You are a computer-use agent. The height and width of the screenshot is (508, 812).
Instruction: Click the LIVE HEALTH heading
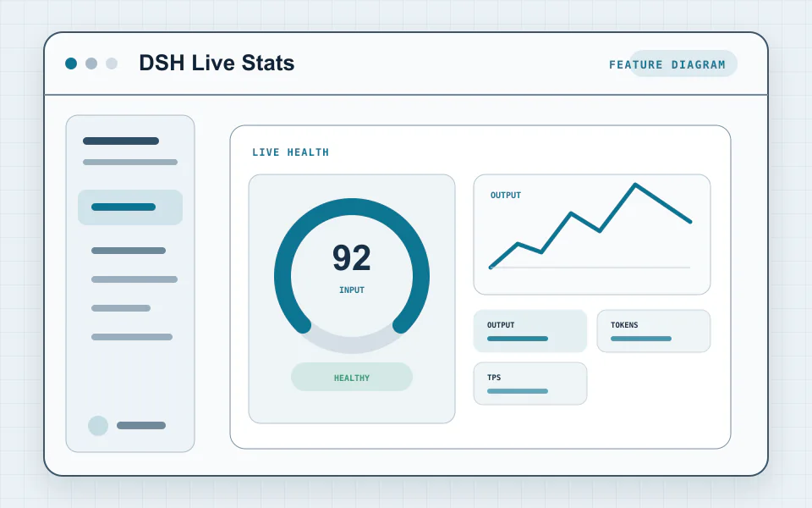pos(290,152)
